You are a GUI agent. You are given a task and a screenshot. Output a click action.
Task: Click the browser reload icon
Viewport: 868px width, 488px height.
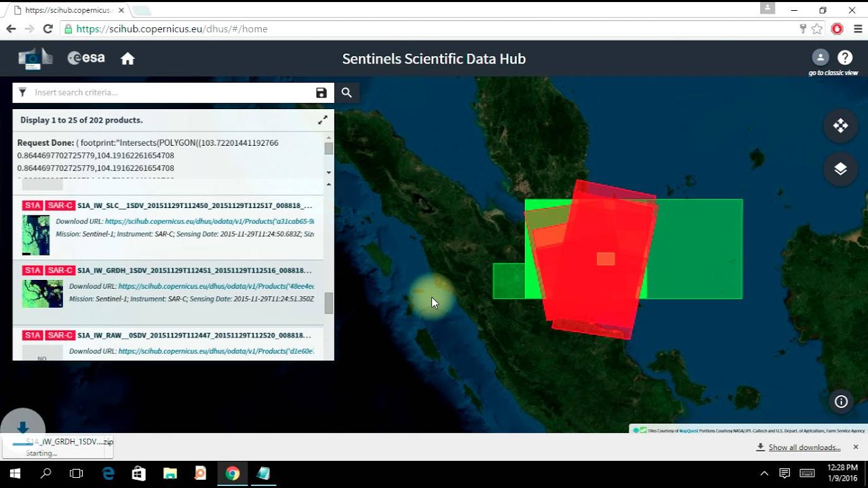(x=47, y=28)
